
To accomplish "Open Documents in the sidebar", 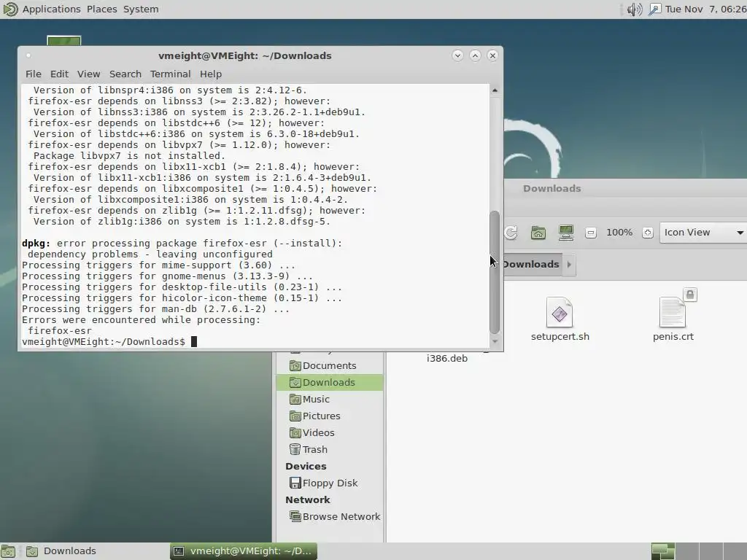I will pos(330,366).
